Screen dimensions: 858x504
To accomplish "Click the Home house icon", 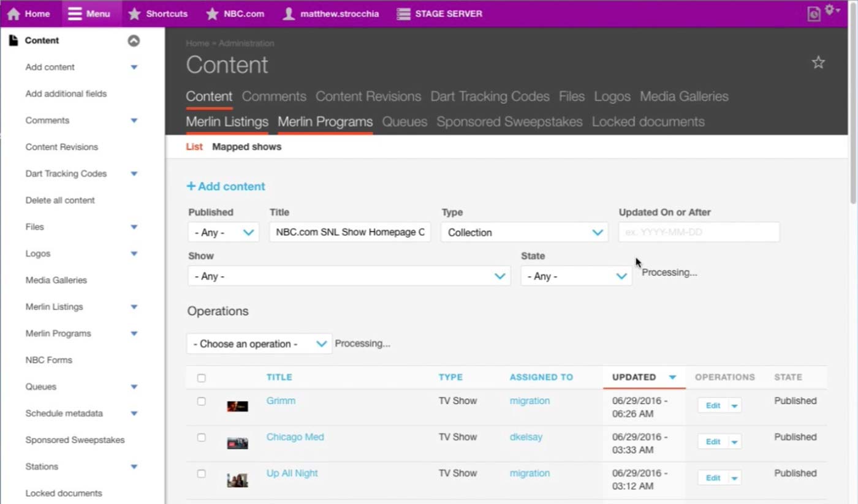I will tap(13, 13).
